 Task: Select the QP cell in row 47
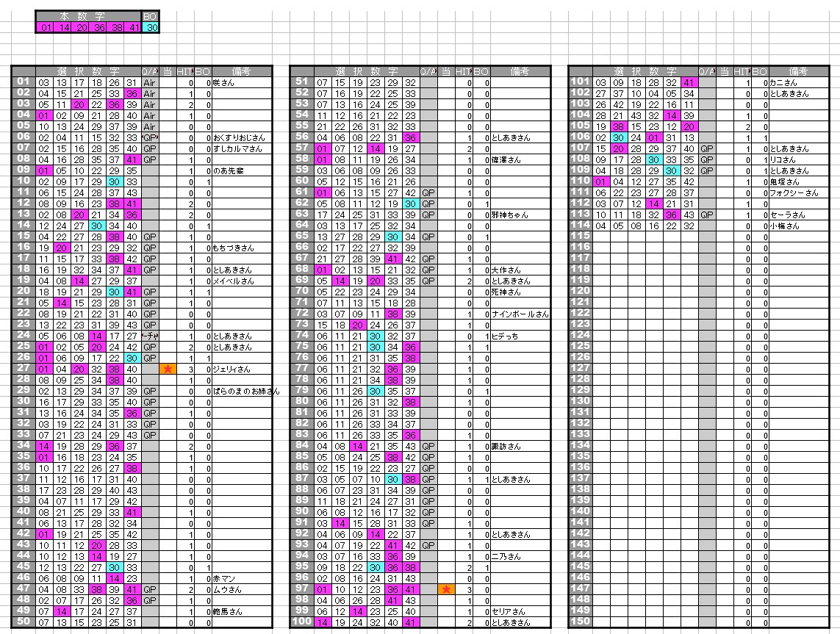(x=149, y=590)
